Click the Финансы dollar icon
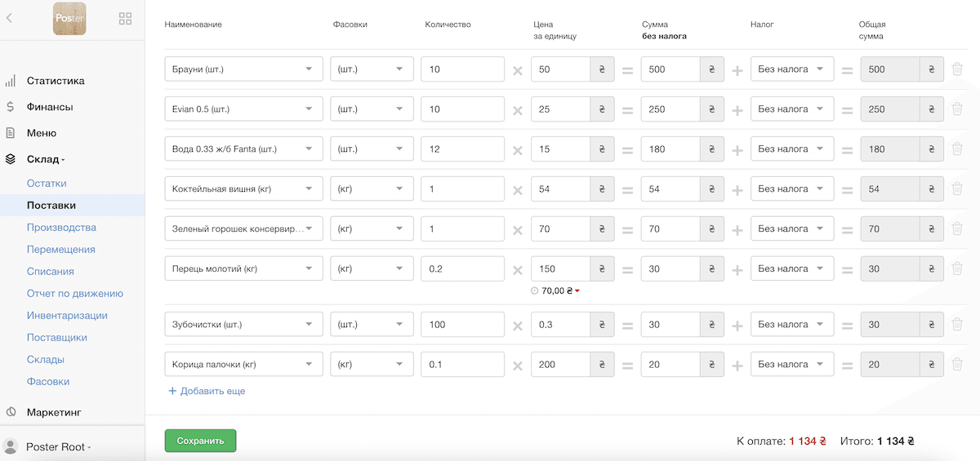Image resolution: width=980 pixels, height=461 pixels. 10,107
